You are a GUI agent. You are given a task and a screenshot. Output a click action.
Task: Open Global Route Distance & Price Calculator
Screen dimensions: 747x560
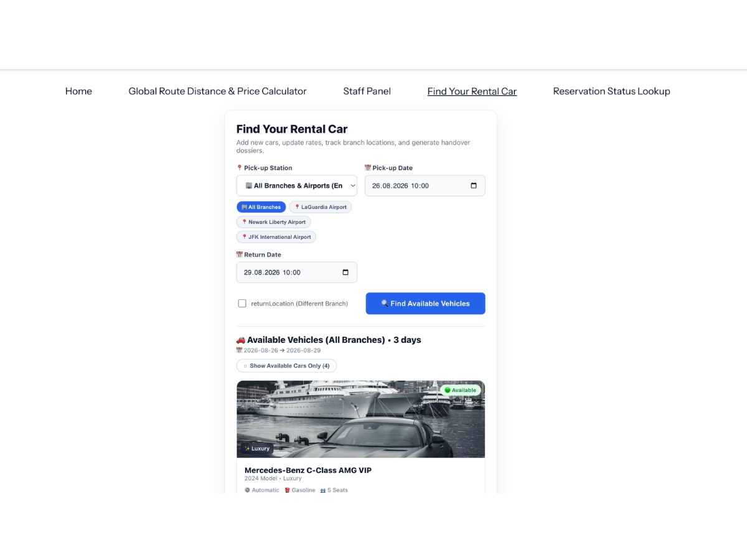tap(217, 91)
